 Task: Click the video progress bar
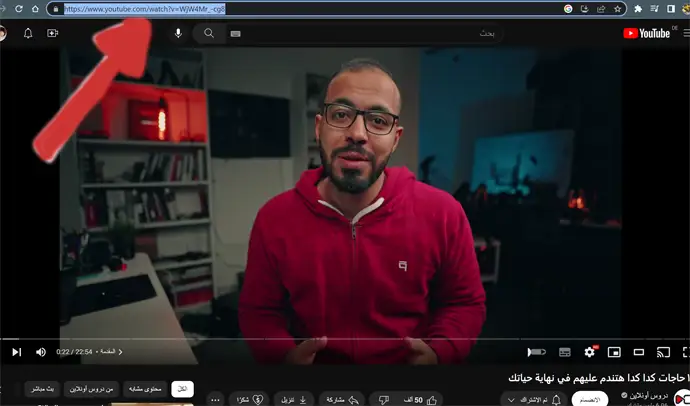coord(345,339)
